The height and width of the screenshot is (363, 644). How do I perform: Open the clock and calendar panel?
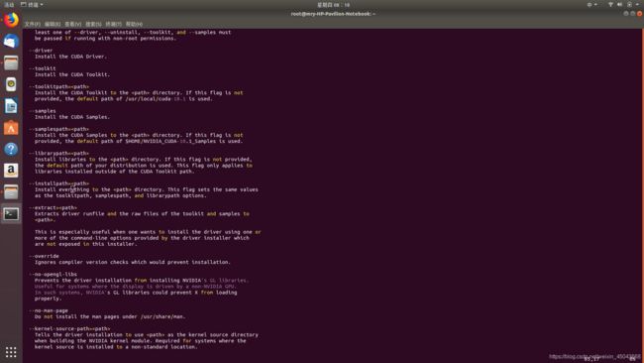tap(333, 5)
